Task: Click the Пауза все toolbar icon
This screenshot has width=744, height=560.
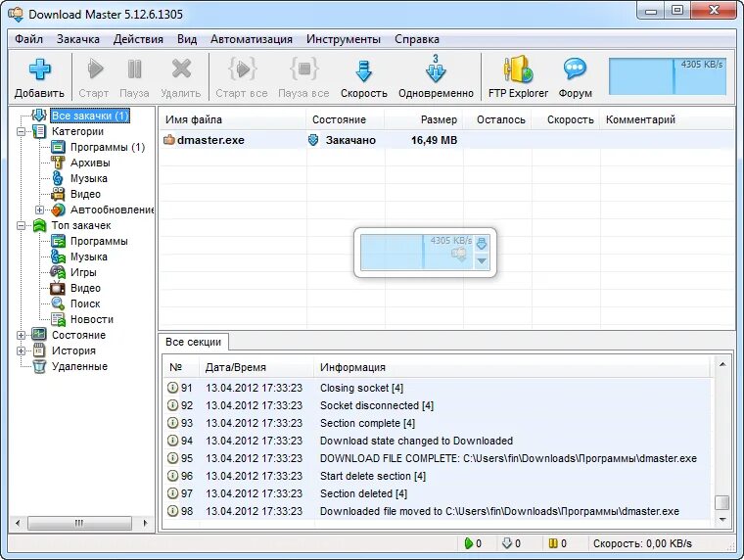Action: pos(304,70)
